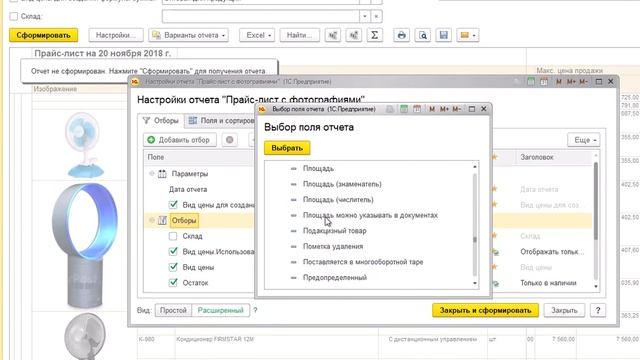Check the Склад filter checkbox in tree
The image size is (640, 360).
[x=173, y=236]
